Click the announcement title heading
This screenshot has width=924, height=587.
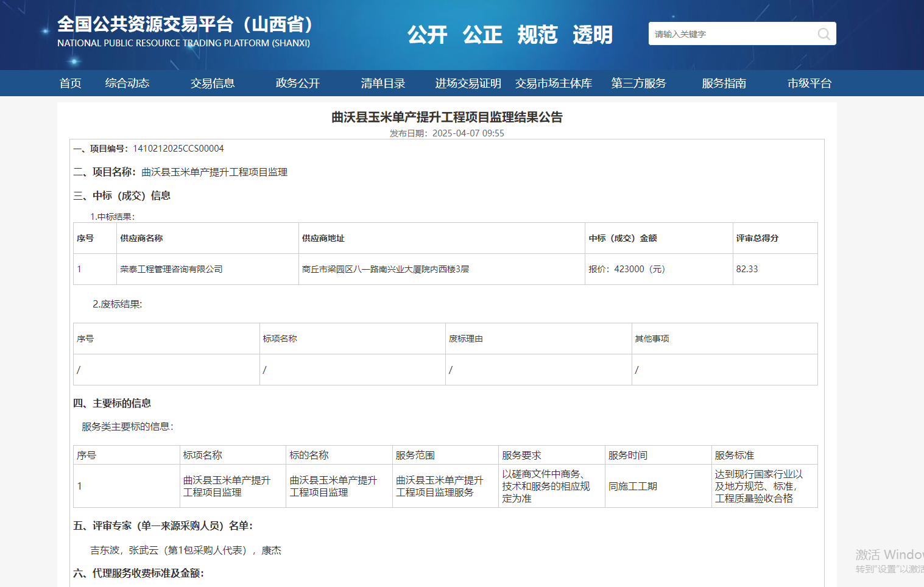[446, 117]
